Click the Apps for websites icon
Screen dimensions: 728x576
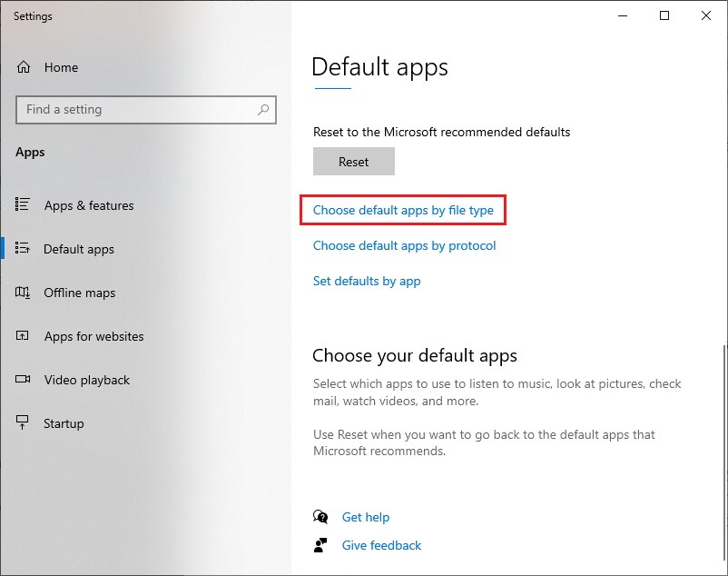pyautogui.click(x=23, y=335)
